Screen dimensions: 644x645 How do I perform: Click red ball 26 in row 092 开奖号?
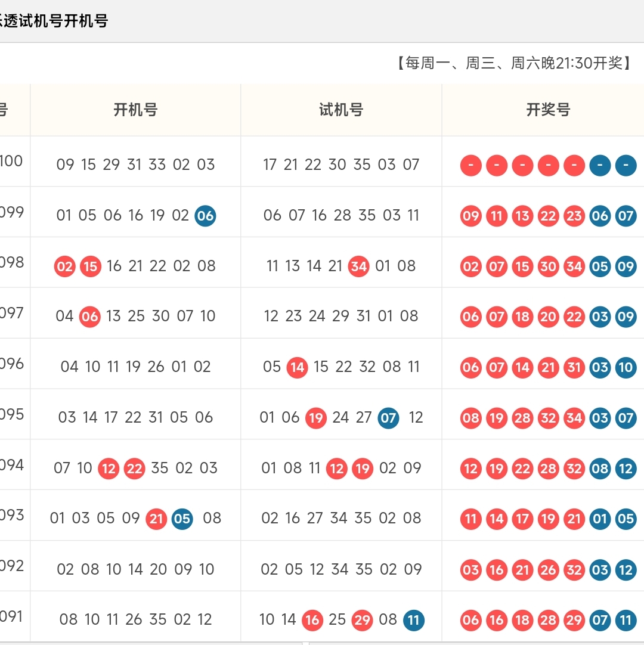(x=548, y=570)
